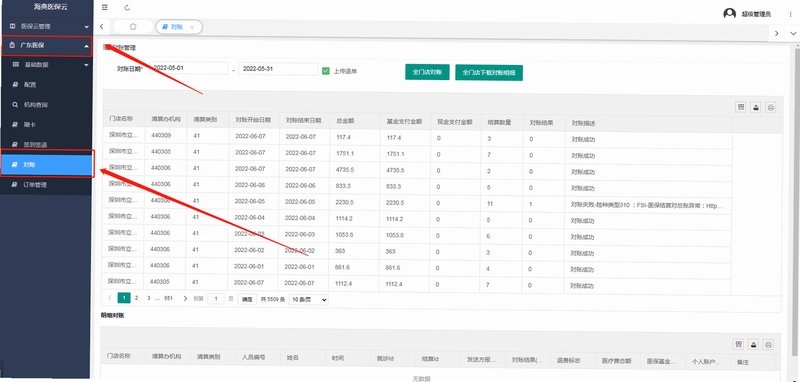Close the 对账 tab with its x
This screenshot has height=382, width=800.
pos(192,28)
